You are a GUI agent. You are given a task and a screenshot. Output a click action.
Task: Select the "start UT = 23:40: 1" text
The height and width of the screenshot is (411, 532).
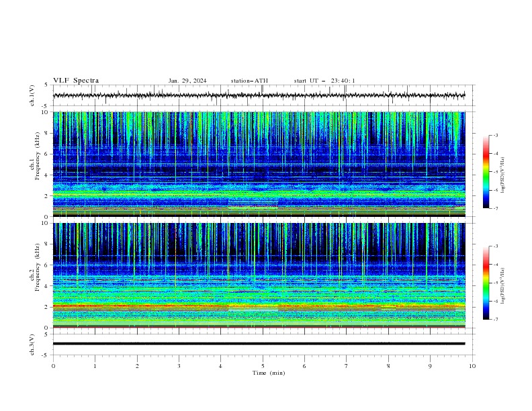coord(324,81)
